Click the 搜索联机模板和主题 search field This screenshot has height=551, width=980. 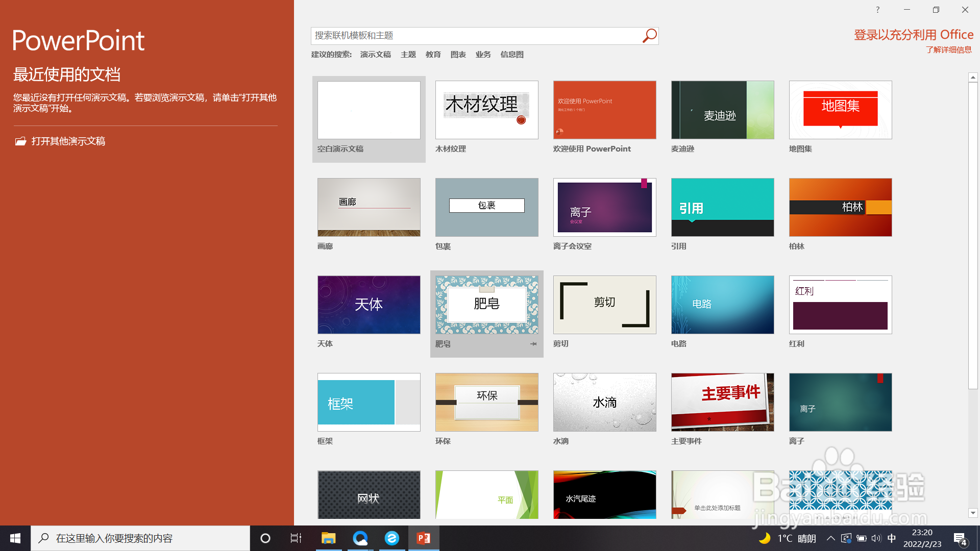pos(475,36)
